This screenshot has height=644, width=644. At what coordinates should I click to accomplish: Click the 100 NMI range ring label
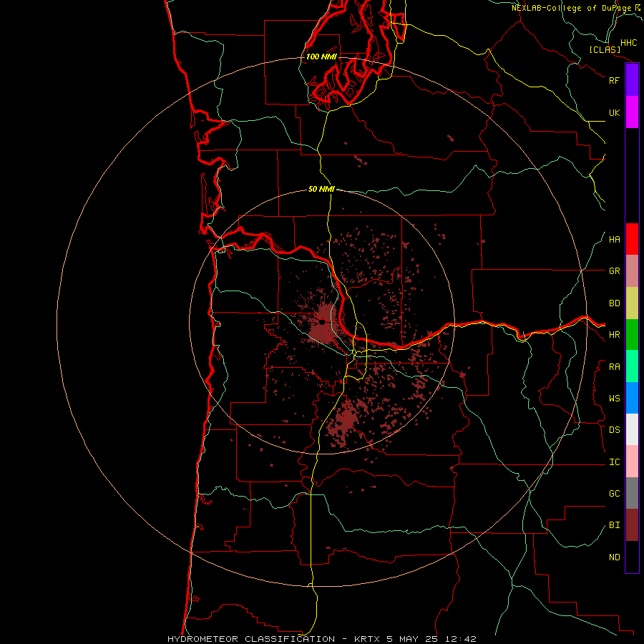click(x=321, y=57)
